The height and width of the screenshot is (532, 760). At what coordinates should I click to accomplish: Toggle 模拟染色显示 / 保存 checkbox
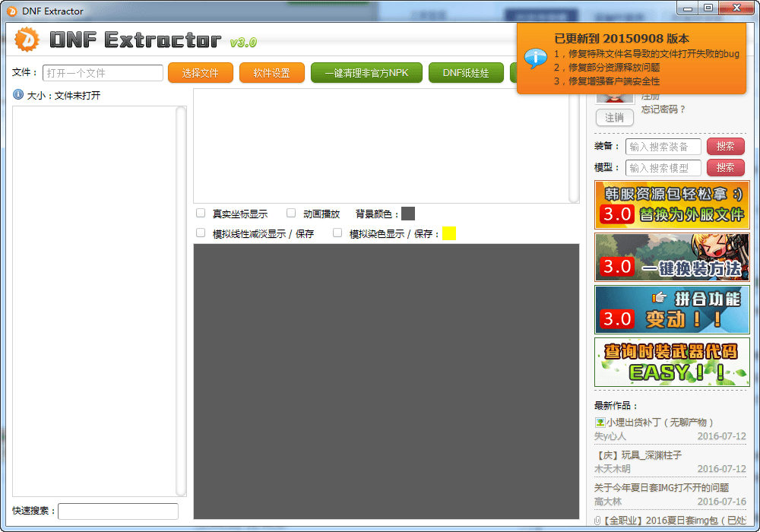[x=337, y=233]
